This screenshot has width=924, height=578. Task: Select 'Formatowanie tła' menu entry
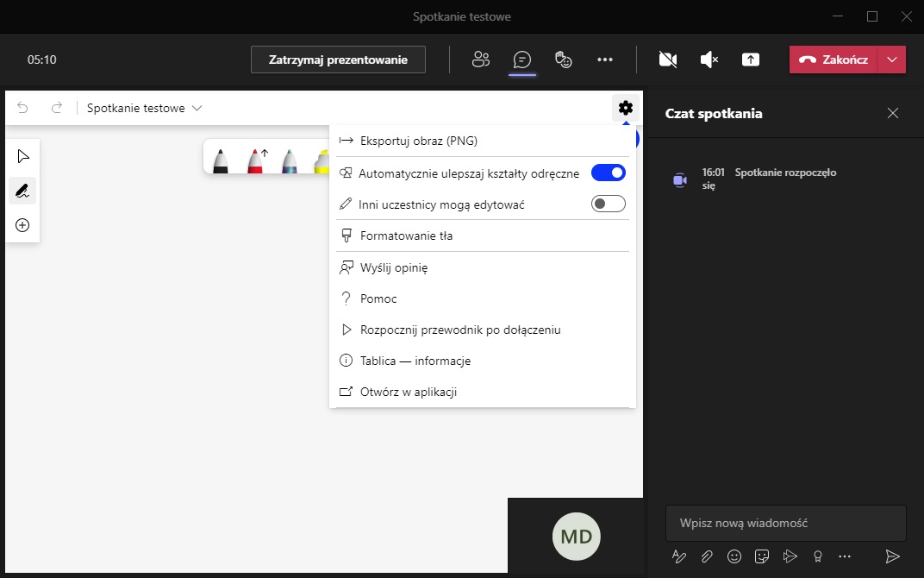coord(406,236)
